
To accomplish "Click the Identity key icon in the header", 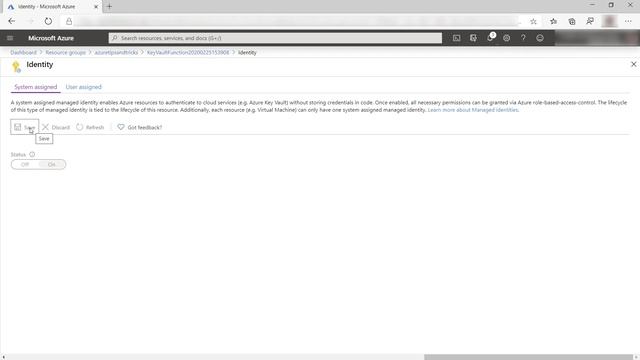I will coord(16,67).
